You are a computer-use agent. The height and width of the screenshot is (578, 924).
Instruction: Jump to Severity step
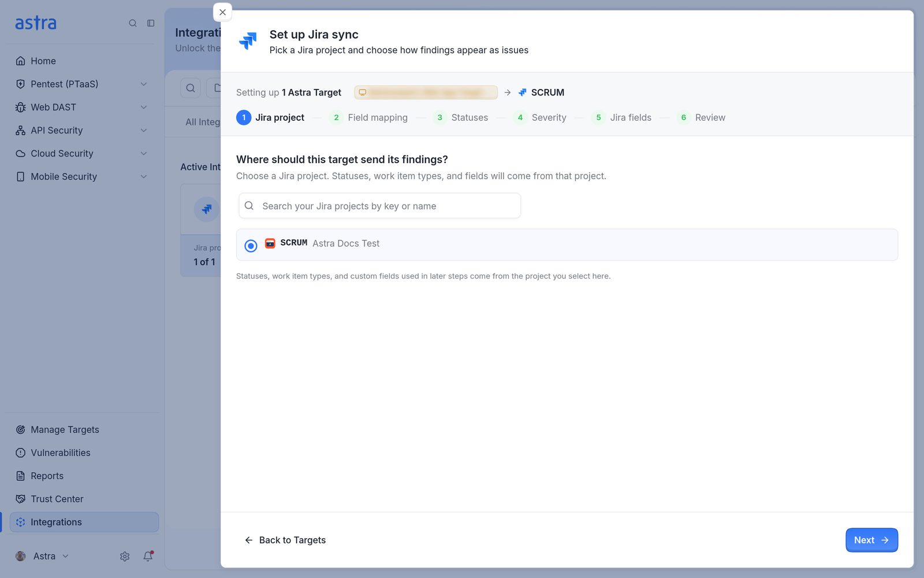tap(540, 117)
